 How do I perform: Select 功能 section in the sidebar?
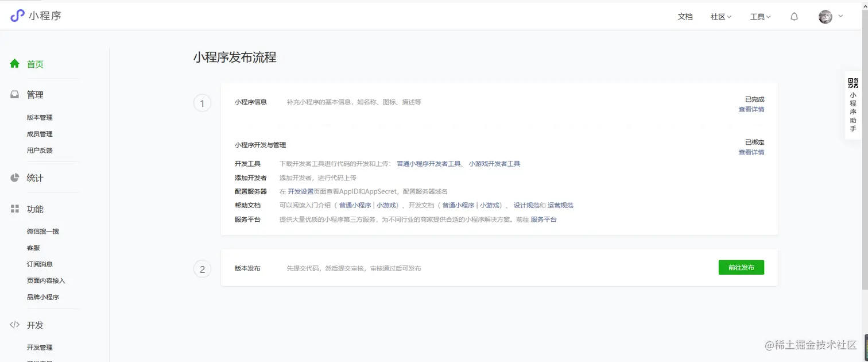[35, 209]
